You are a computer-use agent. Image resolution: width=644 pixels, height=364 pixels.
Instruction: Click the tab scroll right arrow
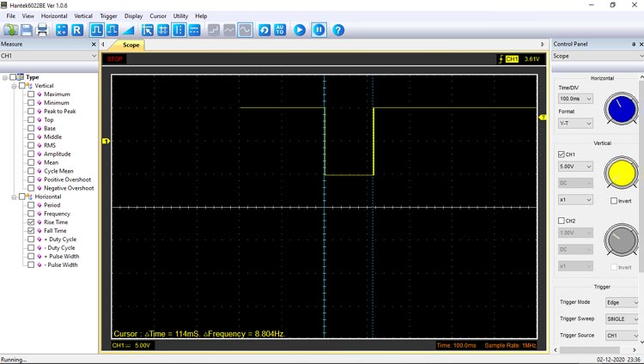coord(542,45)
